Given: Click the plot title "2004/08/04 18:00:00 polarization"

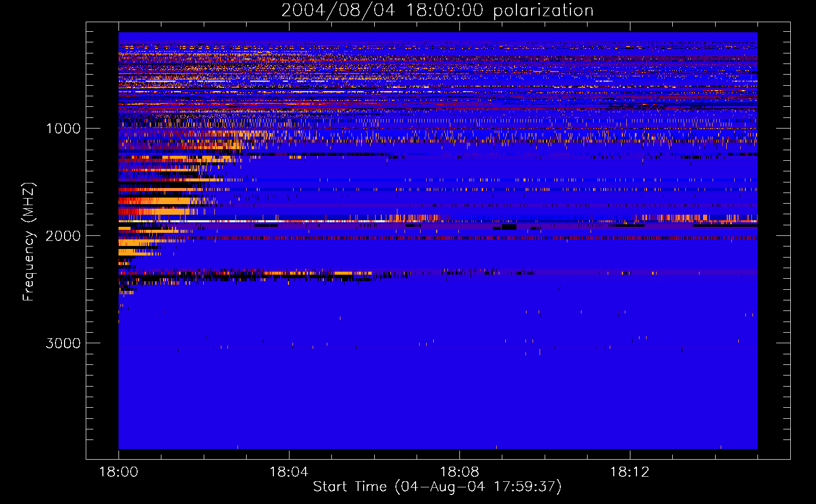Looking at the screenshot, I should click(x=437, y=11).
